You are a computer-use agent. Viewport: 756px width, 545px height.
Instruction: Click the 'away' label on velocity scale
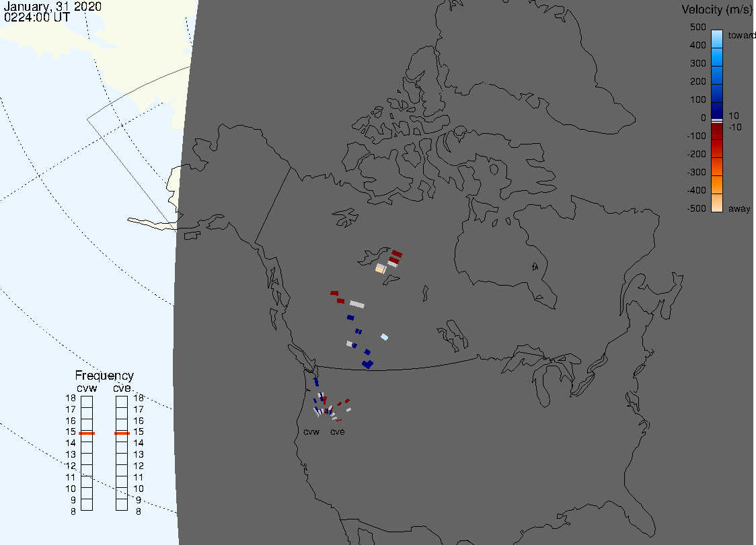pos(739,208)
